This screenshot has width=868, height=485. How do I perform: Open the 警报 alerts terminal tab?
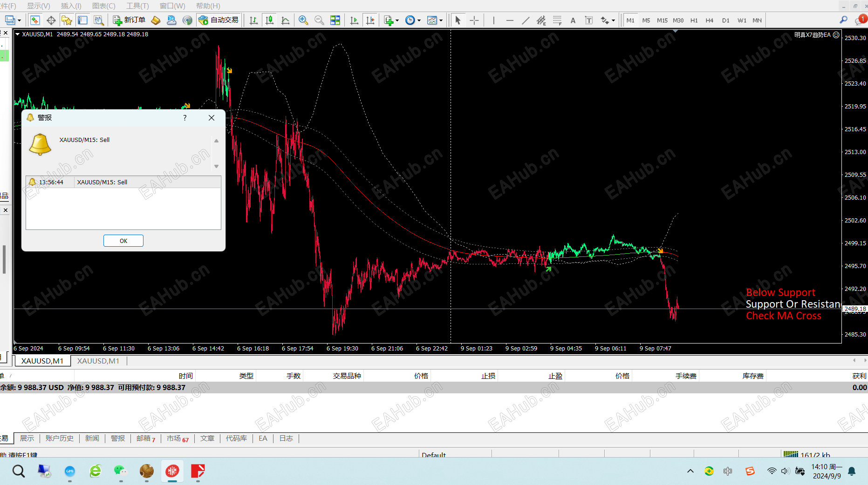tap(118, 438)
